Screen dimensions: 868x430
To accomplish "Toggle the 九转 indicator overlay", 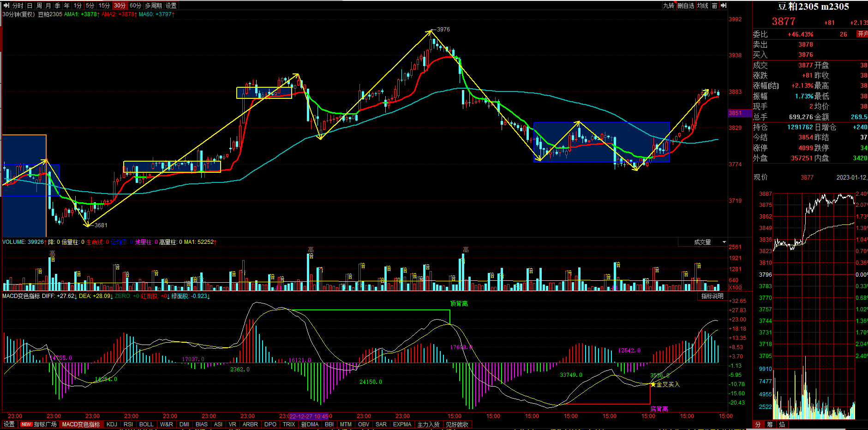I will pyautogui.click(x=669, y=6).
